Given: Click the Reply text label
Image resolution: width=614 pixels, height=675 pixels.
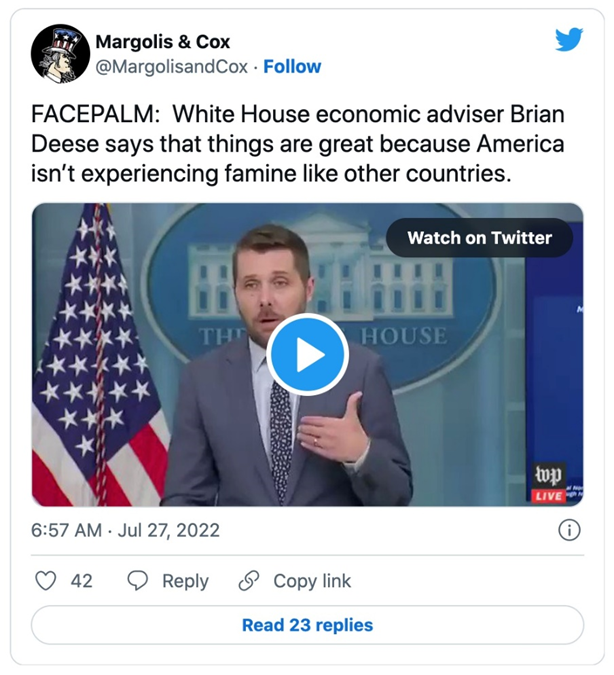Looking at the screenshot, I should tap(185, 581).
